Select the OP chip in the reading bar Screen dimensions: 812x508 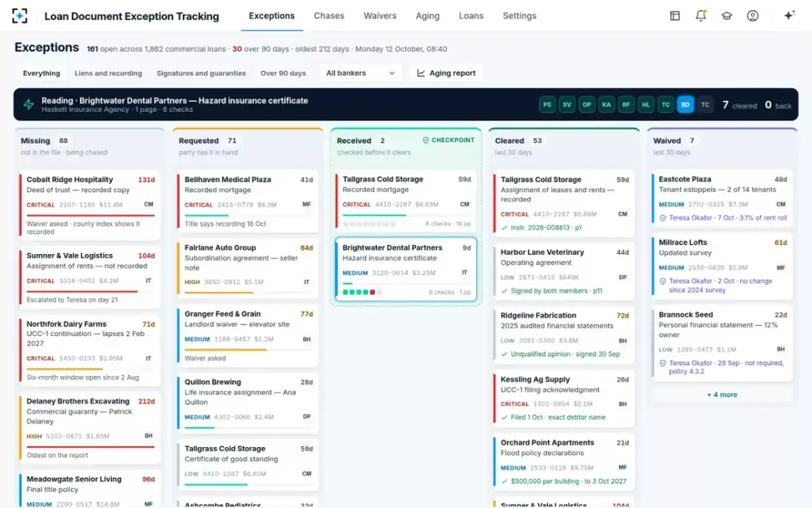(x=587, y=104)
